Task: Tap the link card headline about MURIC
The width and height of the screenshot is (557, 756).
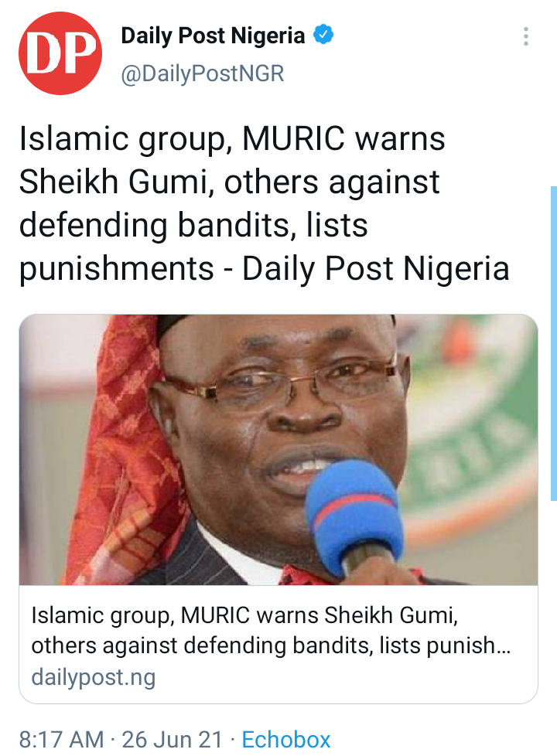Action: pyautogui.click(x=271, y=630)
